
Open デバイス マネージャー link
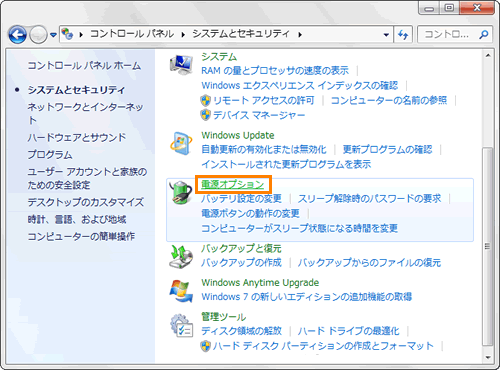point(259,115)
